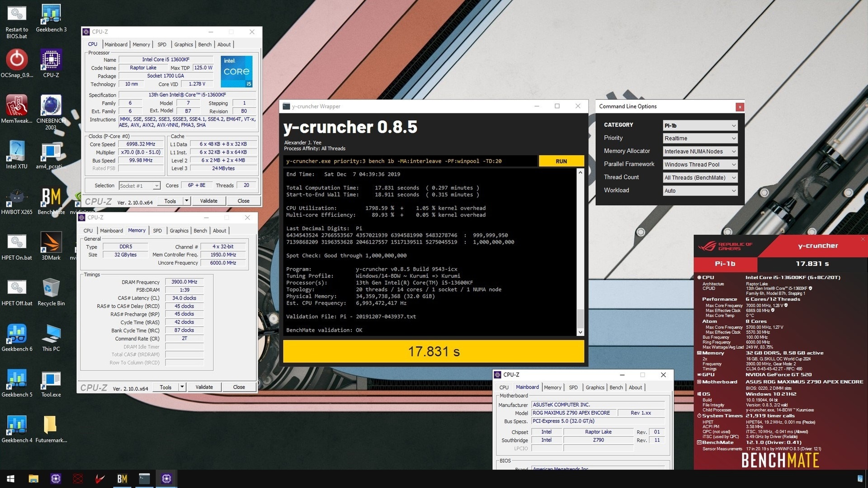
Task: Open Graphics tab in Memory CPU-Z window
Action: [x=179, y=230]
